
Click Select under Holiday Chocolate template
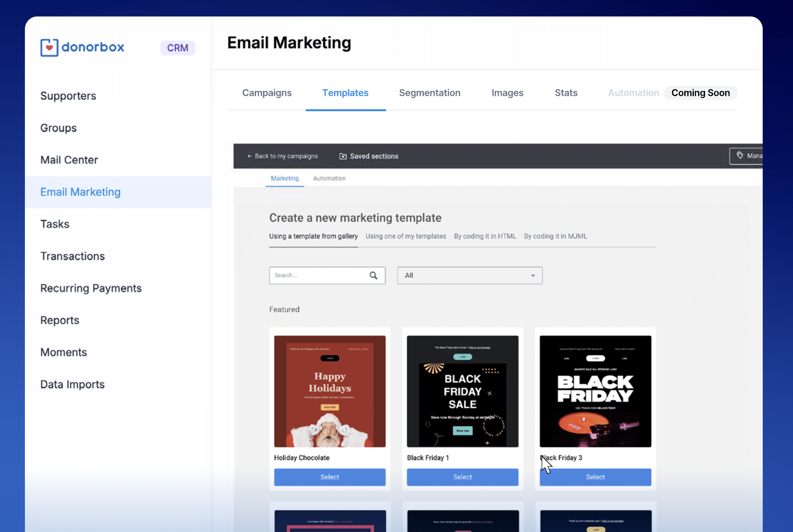pos(329,477)
